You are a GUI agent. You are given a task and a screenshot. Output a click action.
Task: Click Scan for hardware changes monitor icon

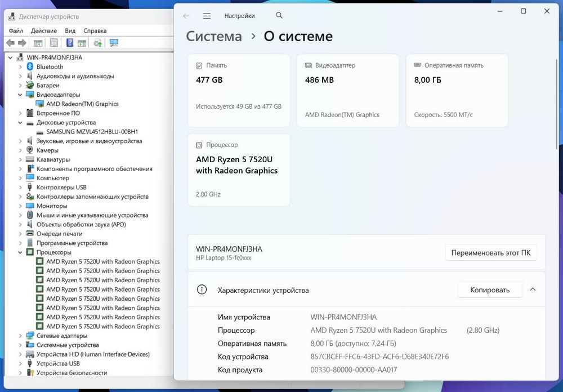coord(114,43)
